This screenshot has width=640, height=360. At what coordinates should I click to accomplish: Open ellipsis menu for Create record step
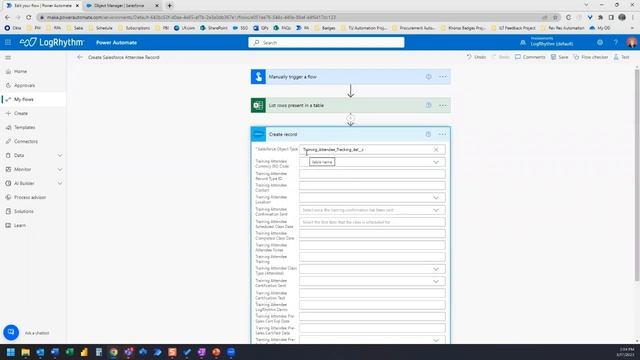click(x=442, y=134)
